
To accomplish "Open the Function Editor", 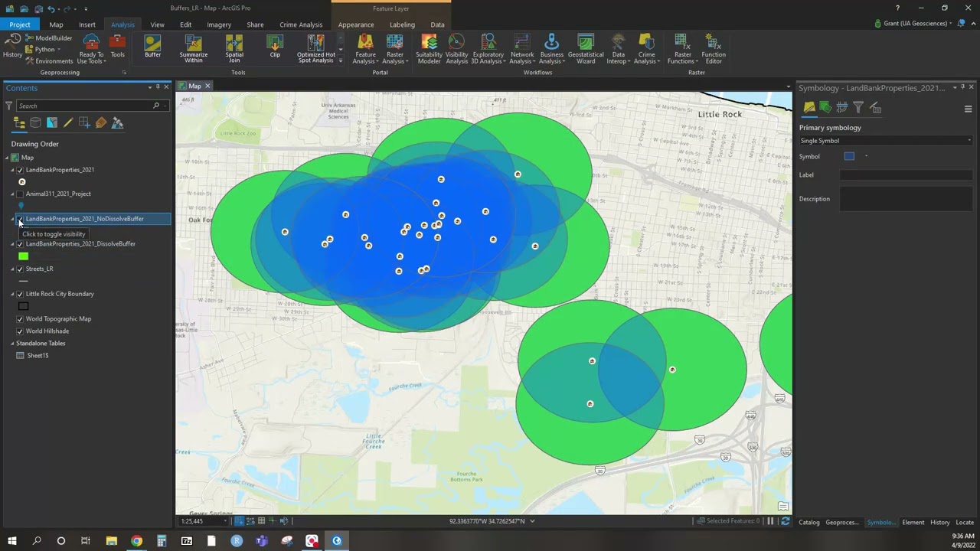I will [713, 48].
